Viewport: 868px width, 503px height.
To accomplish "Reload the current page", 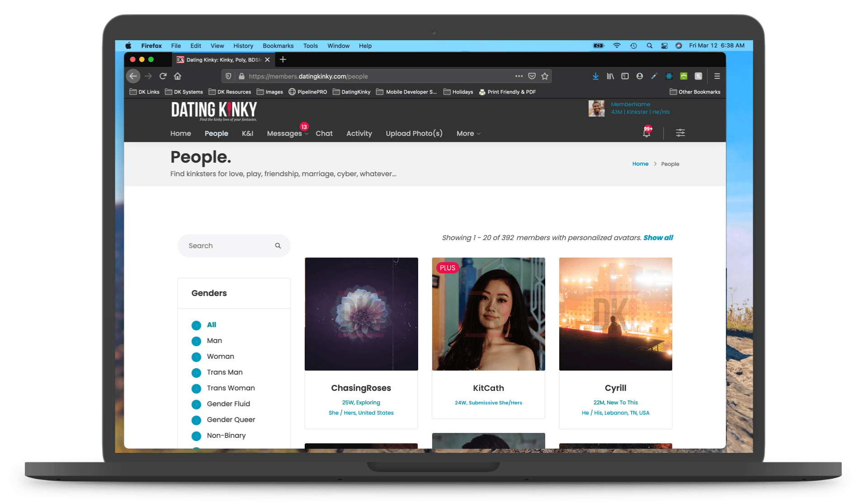I will (163, 76).
